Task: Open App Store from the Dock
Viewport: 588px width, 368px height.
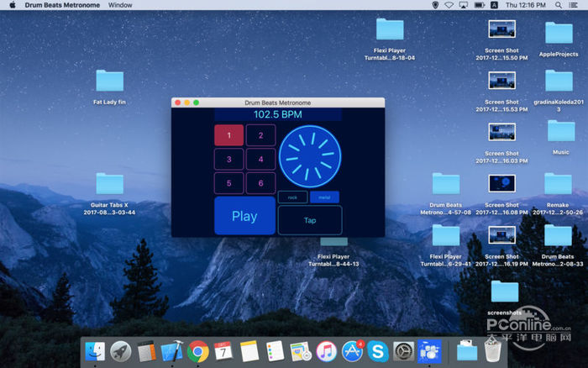Action: 352,350
